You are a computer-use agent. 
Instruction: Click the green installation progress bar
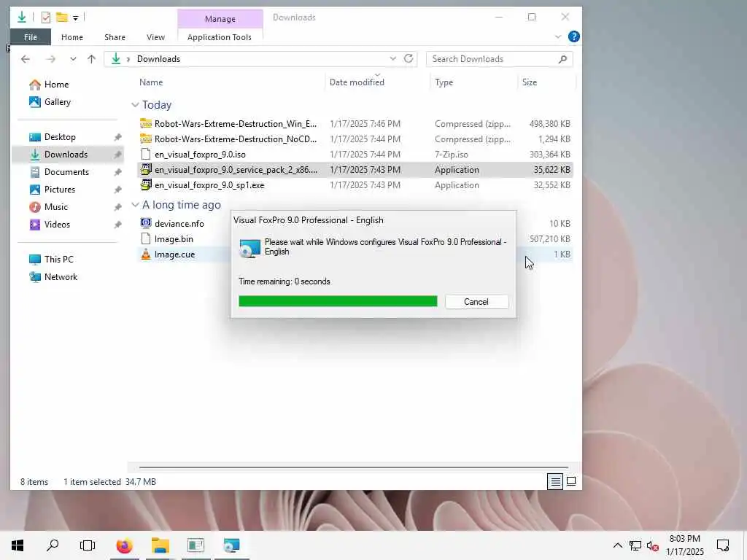point(338,301)
